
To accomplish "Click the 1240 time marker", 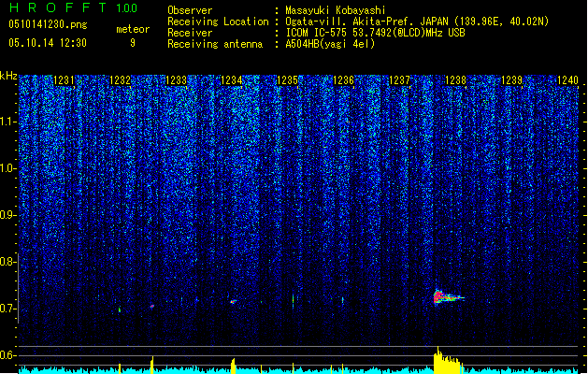I will 567,80.
